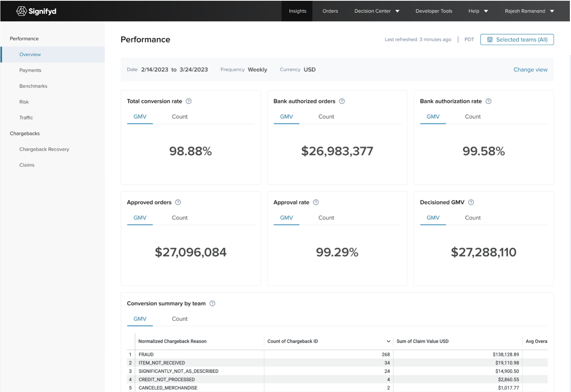The image size is (571, 392).
Task: Click the Chargebacks sidebar section heading
Action: 25,133
